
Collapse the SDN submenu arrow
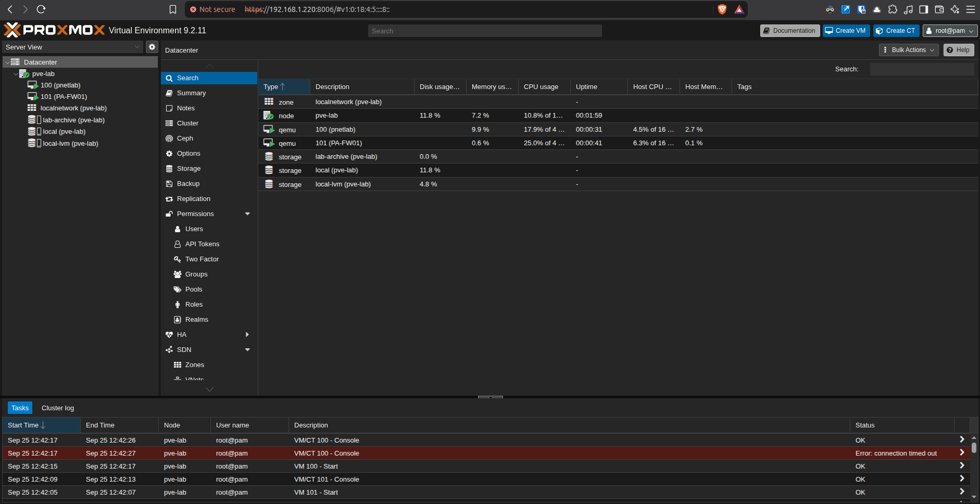(247, 350)
